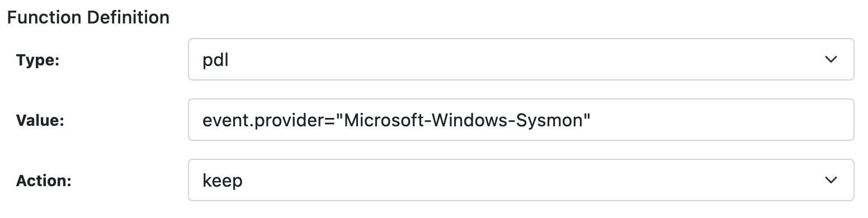The image size is (868, 218).
Task: Click the "Action:" label
Action: [x=43, y=181]
